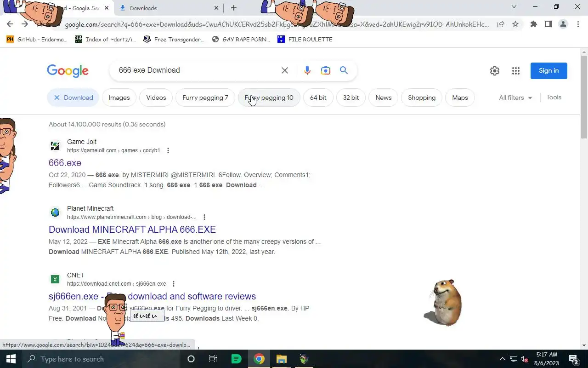Viewport: 588px width, 368px height.
Task: Expand the All filters dropdown
Action: [x=515, y=98]
